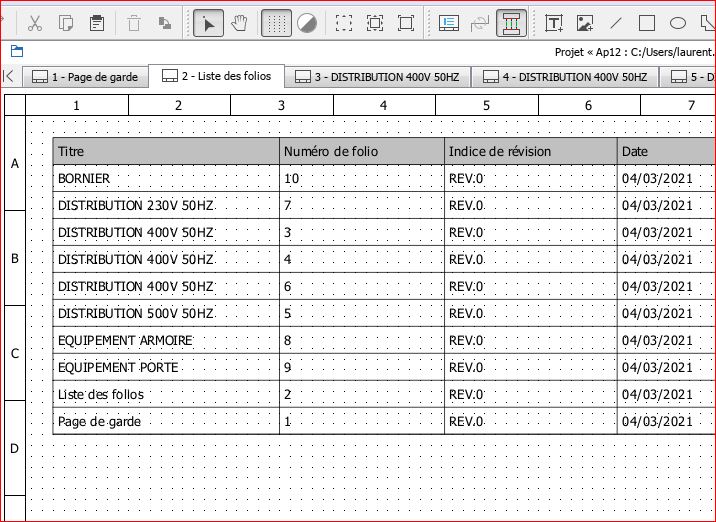Click the Delete trash icon
716x522 pixels.
134,23
